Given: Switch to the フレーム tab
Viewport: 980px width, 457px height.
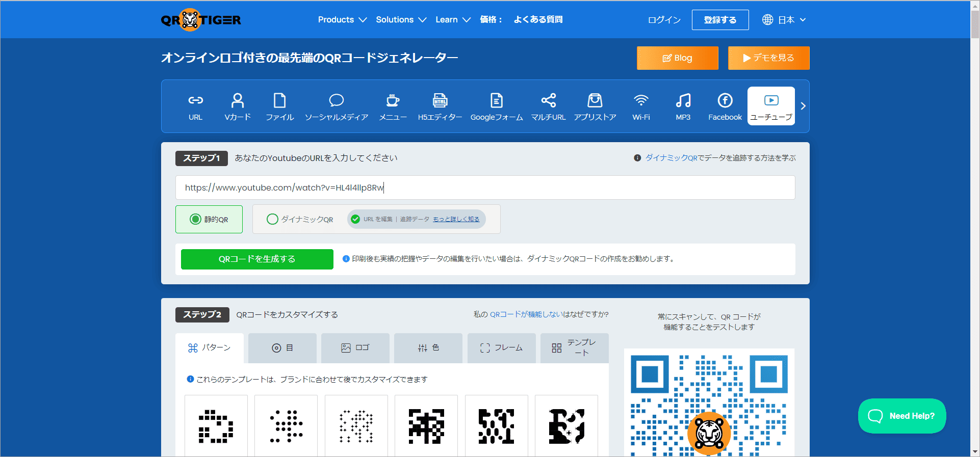Looking at the screenshot, I should click(x=502, y=348).
